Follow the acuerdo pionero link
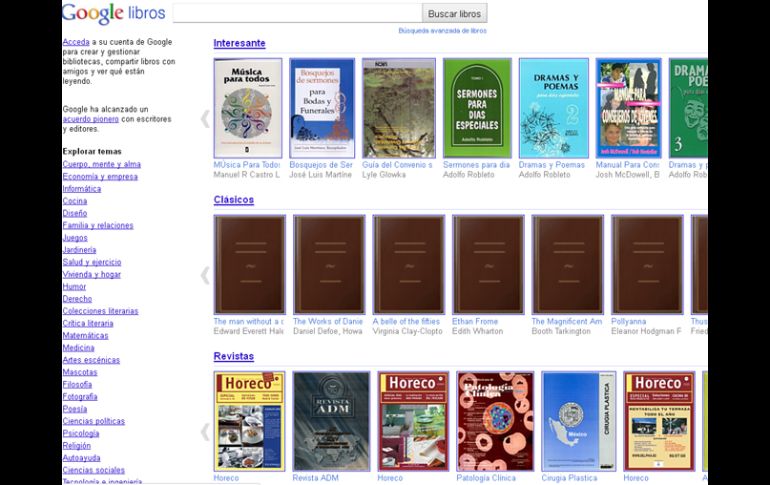The width and height of the screenshot is (770, 485). tap(90, 119)
